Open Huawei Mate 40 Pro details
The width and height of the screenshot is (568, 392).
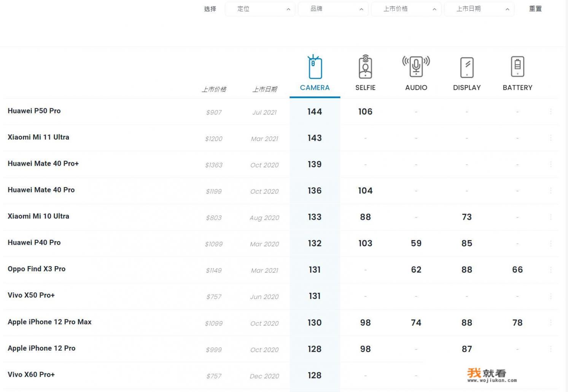(x=41, y=190)
